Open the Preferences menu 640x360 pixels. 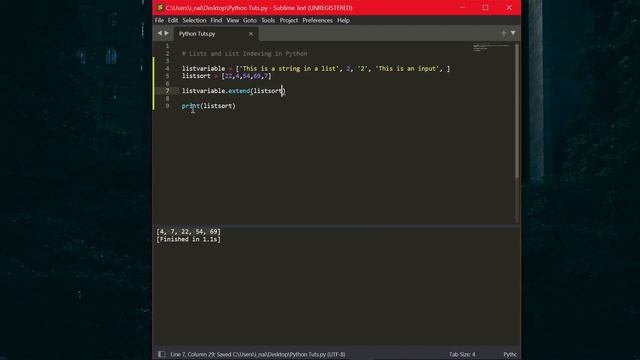click(317, 20)
